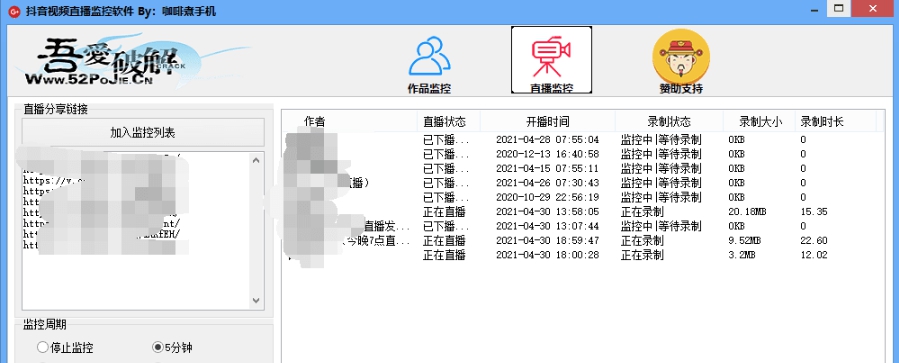The width and height of the screenshot is (899, 363).
Task: Sort by the 作者 column header
Action: [x=350, y=122]
